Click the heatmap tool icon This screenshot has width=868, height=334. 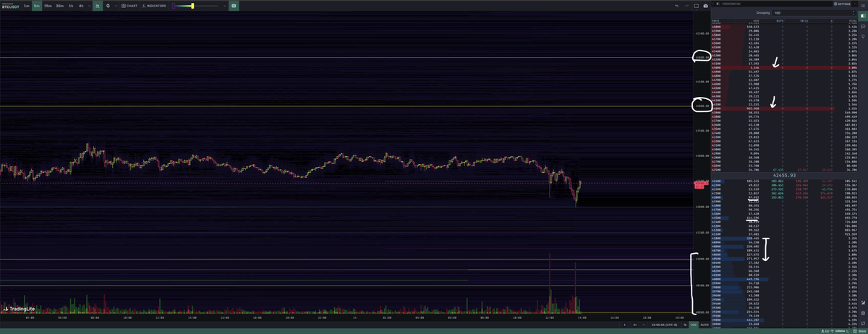[108, 6]
